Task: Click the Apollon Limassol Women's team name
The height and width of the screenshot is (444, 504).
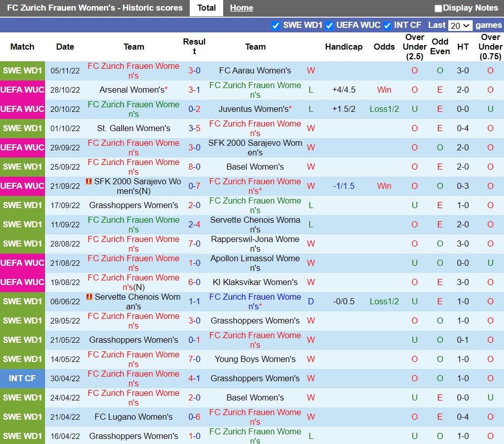Action: [x=255, y=263]
